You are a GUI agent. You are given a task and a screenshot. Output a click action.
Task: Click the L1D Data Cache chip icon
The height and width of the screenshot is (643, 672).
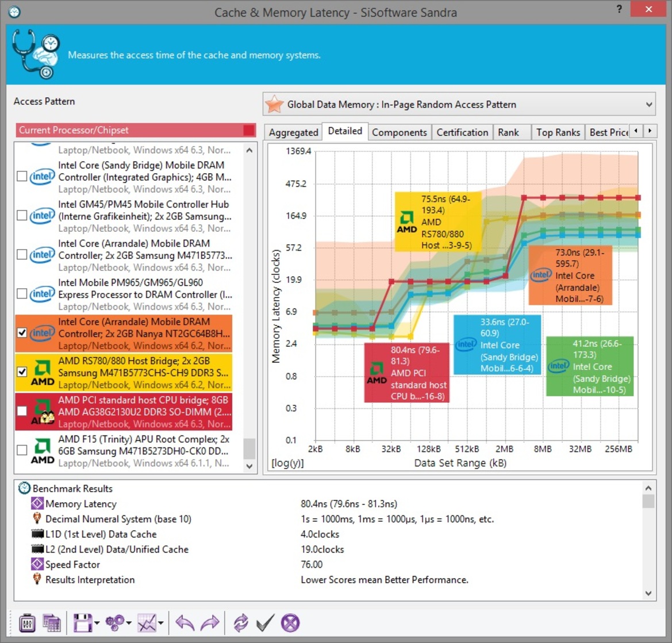38,534
